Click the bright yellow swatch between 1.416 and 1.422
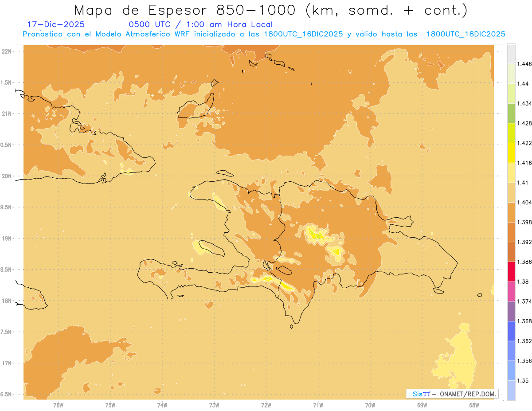 [511, 153]
